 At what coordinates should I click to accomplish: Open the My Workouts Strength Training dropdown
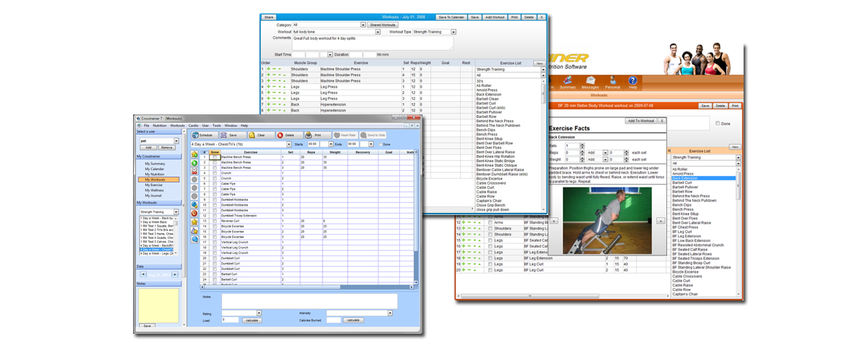[176, 212]
